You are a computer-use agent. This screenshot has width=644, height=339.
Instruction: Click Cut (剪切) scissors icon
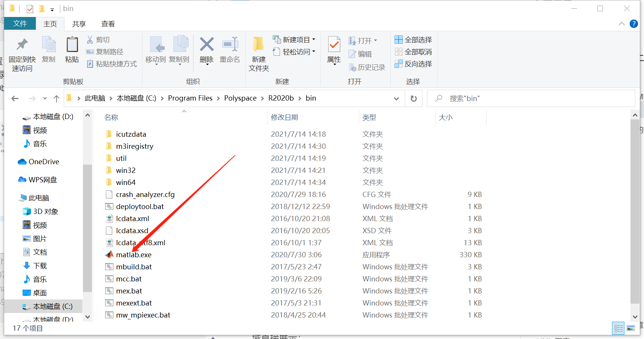90,40
